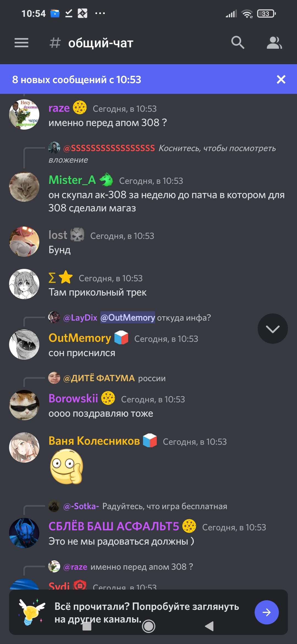This screenshot has height=644, width=297.
Task: Dismiss the new messages banner
Action: pos(281,79)
